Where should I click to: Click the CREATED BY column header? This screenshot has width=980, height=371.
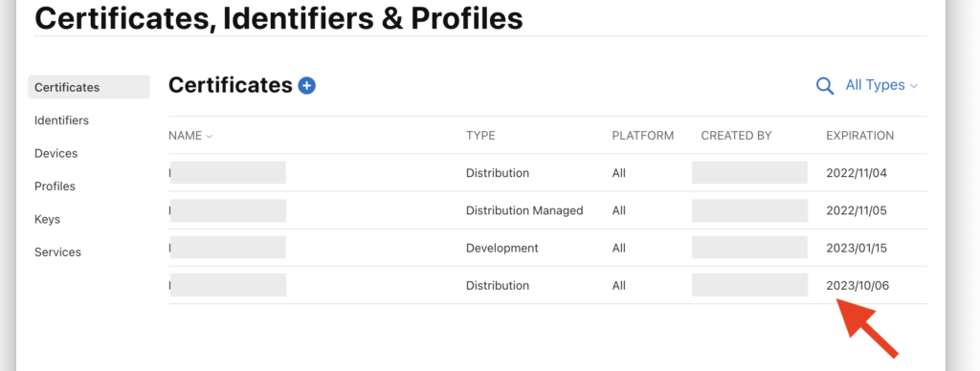736,136
